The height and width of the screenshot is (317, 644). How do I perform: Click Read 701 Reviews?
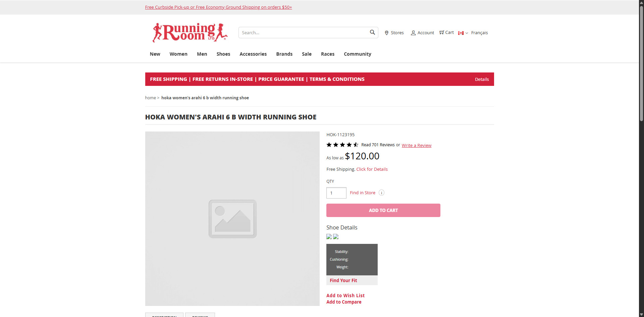point(378,145)
